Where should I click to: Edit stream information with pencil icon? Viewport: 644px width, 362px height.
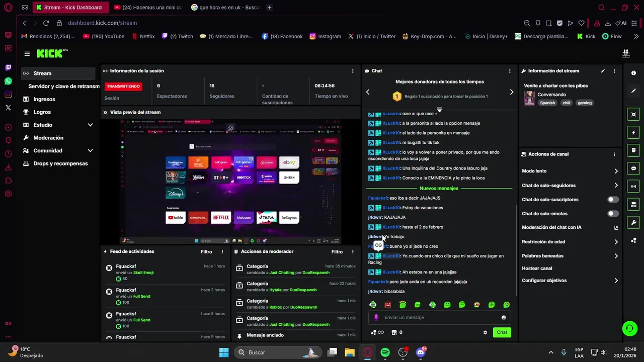point(603,71)
